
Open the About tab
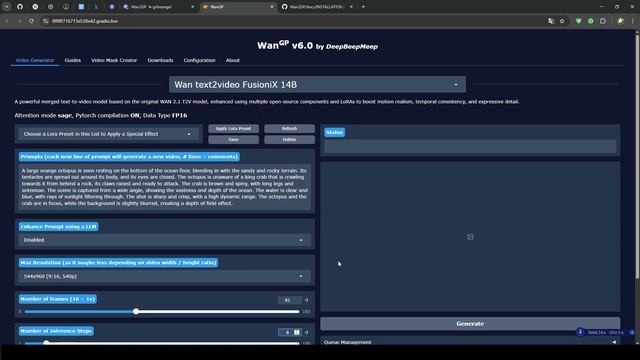click(233, 60)
